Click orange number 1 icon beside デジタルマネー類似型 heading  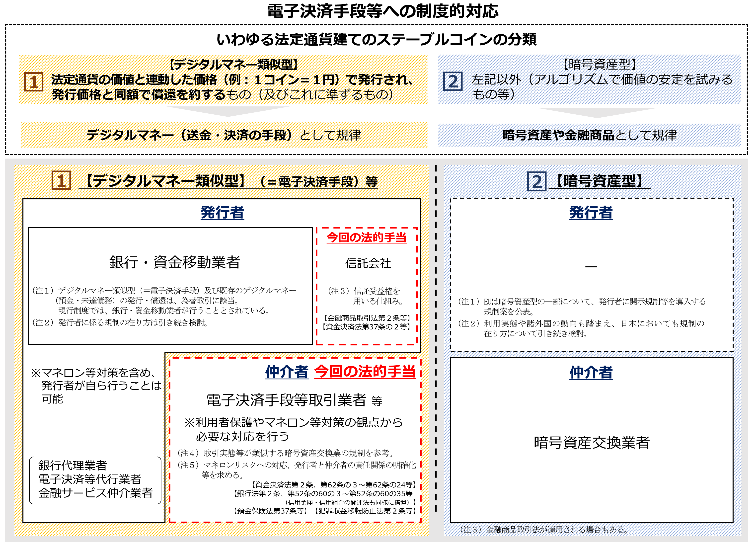pyautogui.click(x=61, y=181)
